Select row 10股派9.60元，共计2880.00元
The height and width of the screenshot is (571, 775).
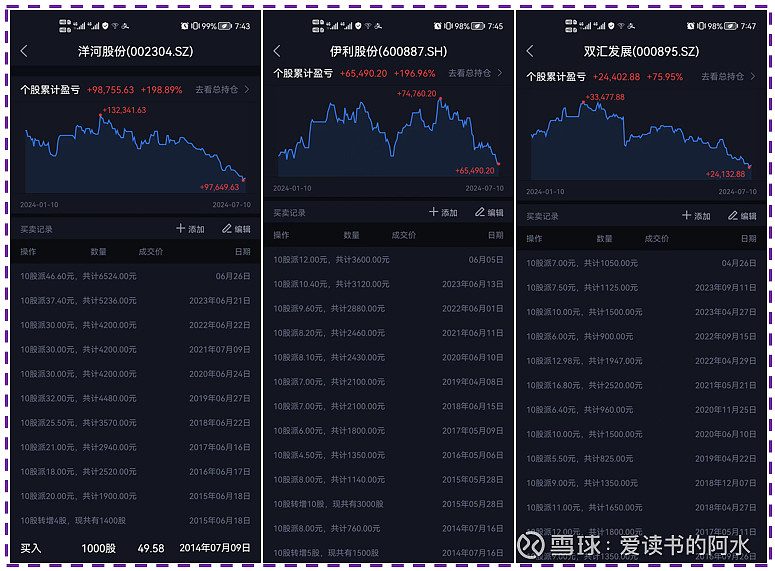point(388,308)
